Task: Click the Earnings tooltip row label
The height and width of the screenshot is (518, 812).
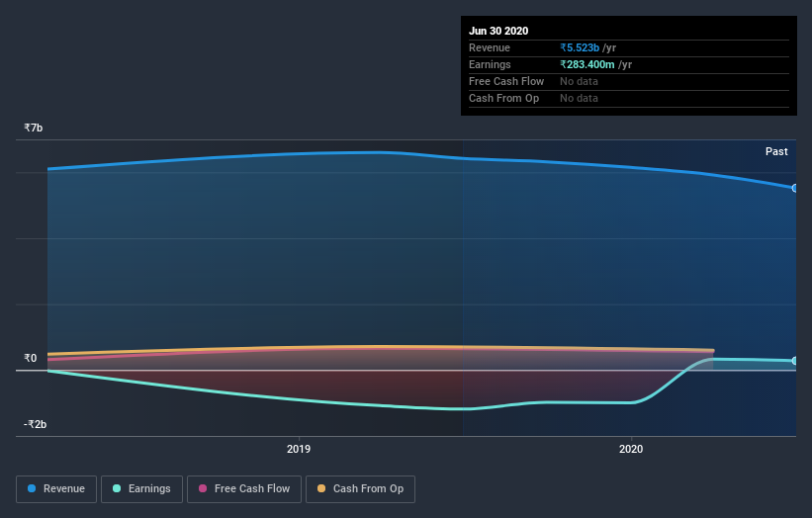Action: (x=490, y=64)
